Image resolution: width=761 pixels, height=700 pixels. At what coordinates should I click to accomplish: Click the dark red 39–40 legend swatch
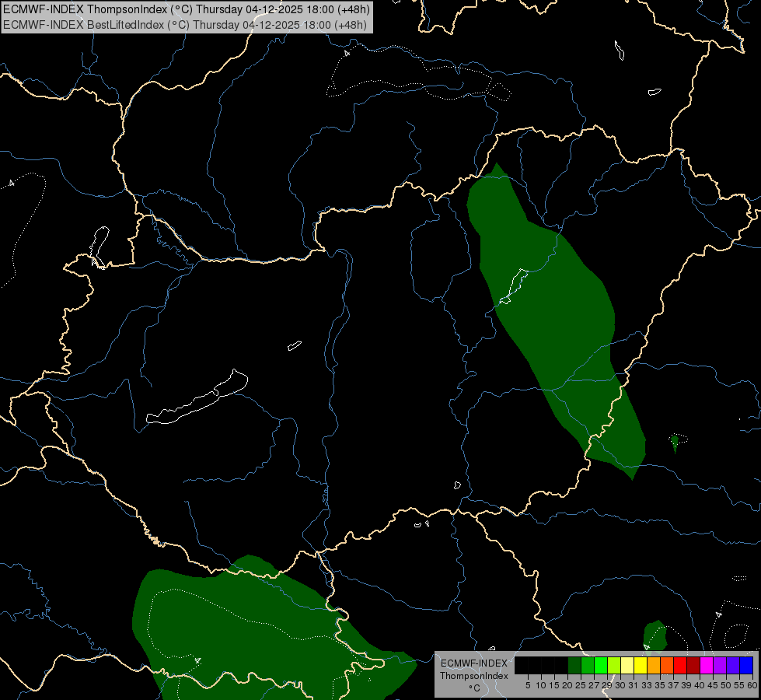[x=694, y=665]
